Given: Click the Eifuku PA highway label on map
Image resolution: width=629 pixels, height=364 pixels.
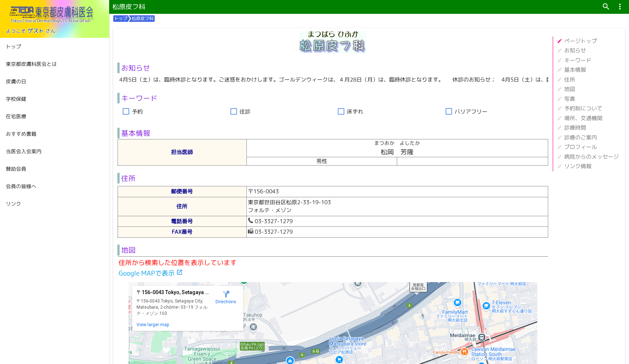Looking at the screenshot, I should point(252,346).
